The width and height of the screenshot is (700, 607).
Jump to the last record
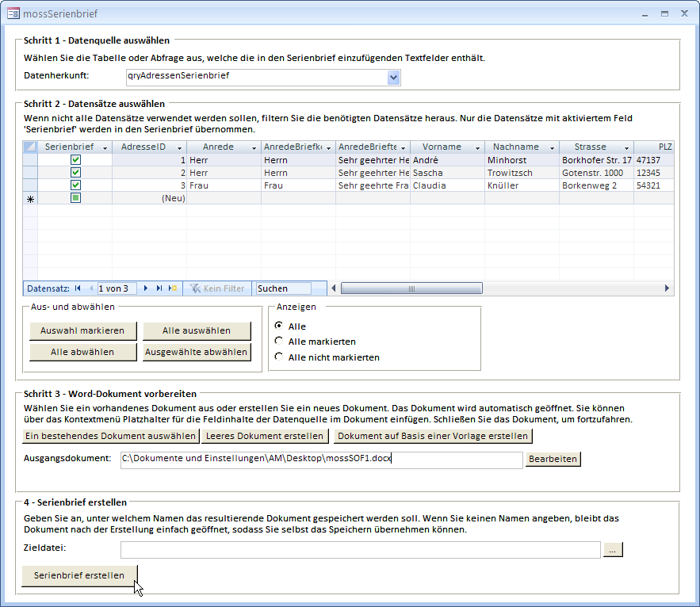(x=159, y=288)
